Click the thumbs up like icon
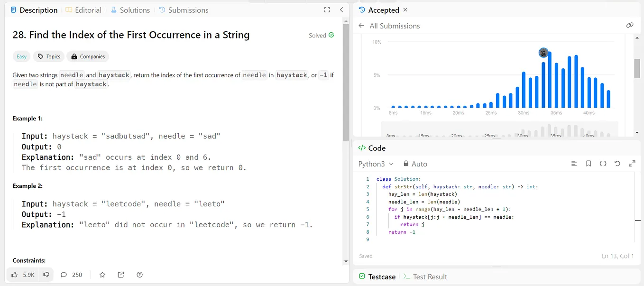This screenshot has height=286, width=644. point(15,275)
